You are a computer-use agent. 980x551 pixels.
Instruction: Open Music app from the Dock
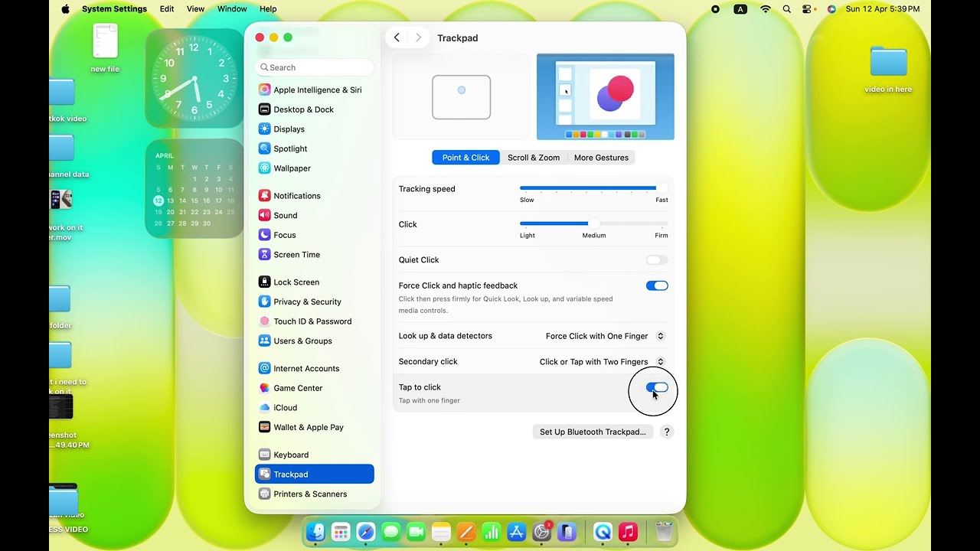pos(628,532)
